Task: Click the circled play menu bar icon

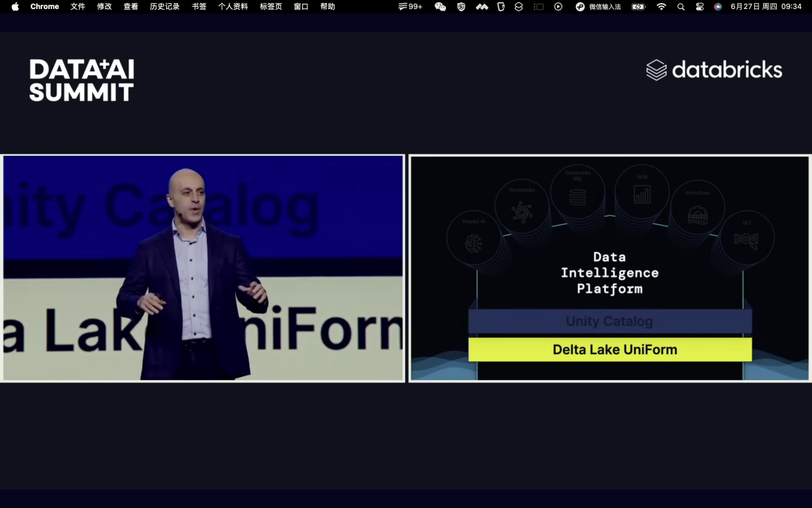Action: [558, 7]
